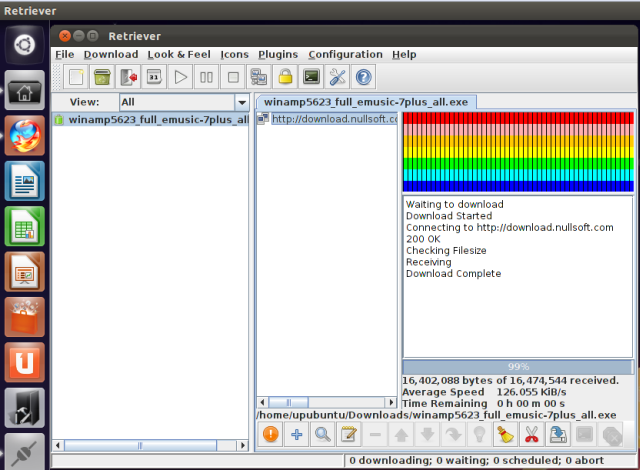Click the new download blank page icon

pyautogui.click(x=76, y=77)
